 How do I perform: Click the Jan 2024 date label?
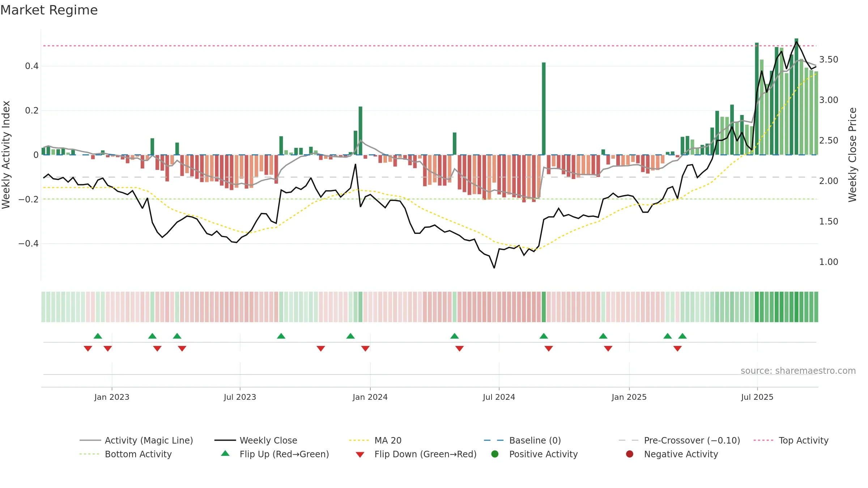pyautogui.click(x=370, y=397)
